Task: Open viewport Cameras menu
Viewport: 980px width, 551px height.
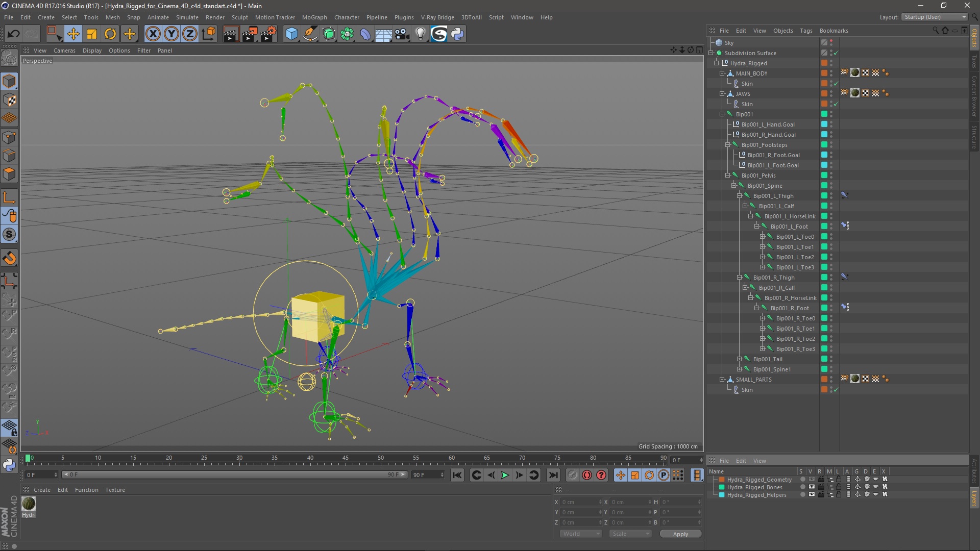Action: pos(64,51)
